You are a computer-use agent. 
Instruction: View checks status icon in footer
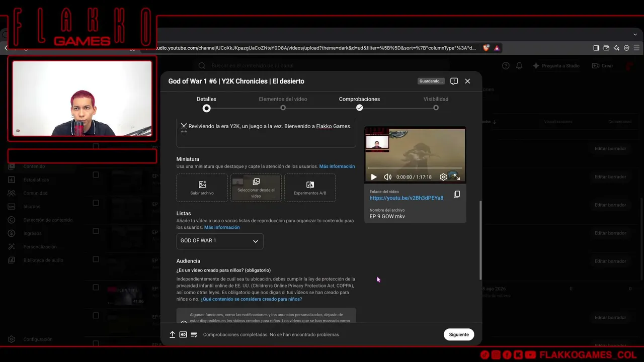tap(194, 334)
